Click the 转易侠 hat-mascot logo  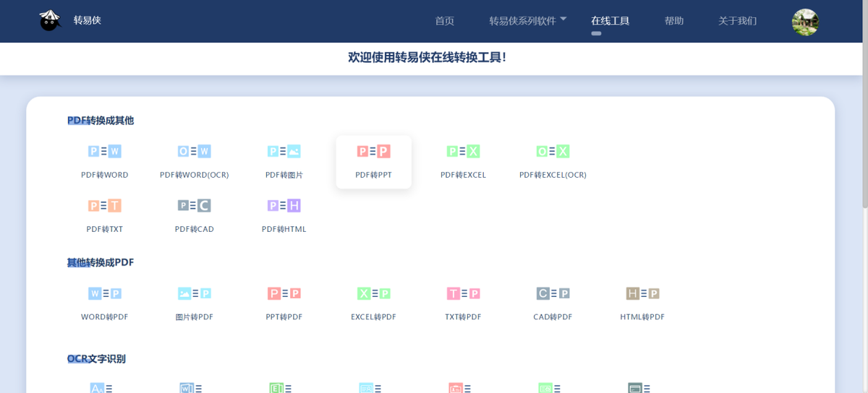click(50, 20)
